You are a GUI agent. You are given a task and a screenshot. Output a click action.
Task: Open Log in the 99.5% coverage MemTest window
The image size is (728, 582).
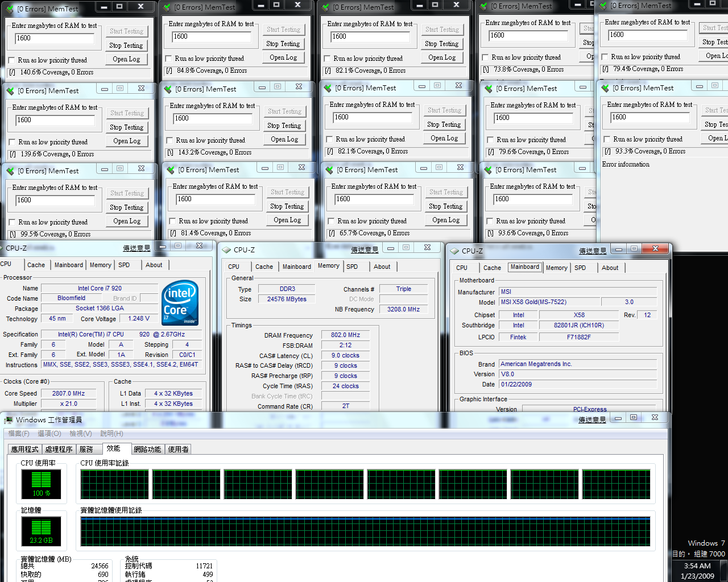[x=127, y=221]
